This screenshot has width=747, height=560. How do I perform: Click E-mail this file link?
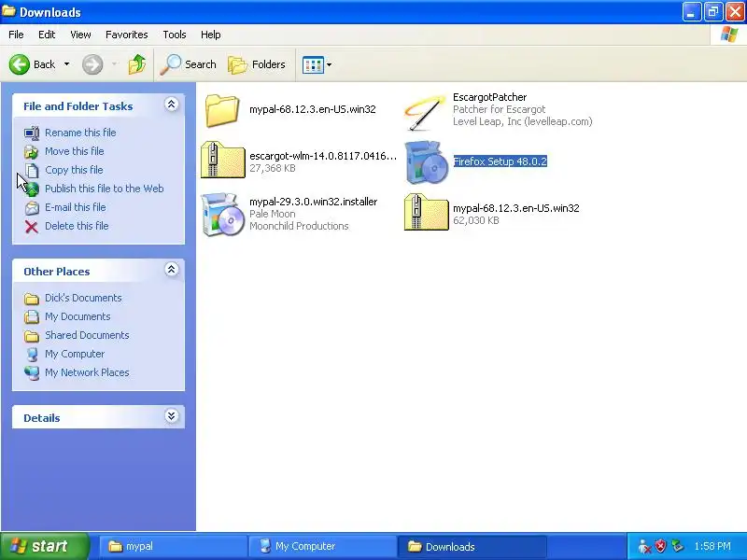pos(76,207)
